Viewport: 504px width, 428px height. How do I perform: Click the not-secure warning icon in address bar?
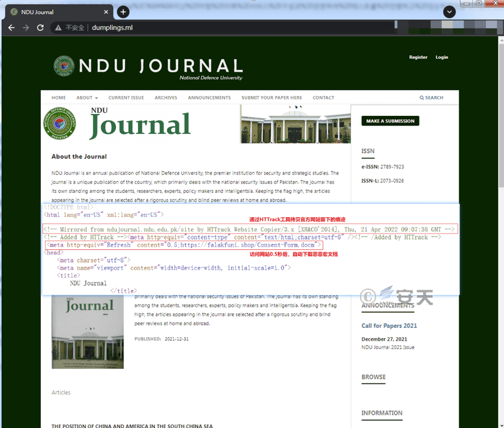(x=58, y=27)
